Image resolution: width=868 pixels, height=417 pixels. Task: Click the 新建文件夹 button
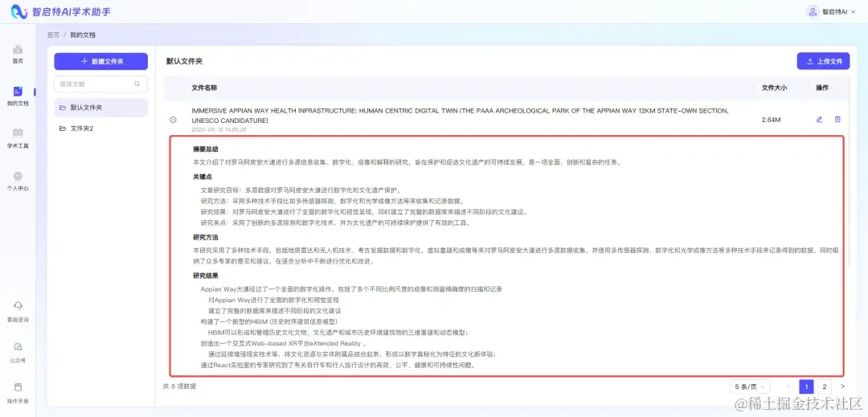click(100, 61)
